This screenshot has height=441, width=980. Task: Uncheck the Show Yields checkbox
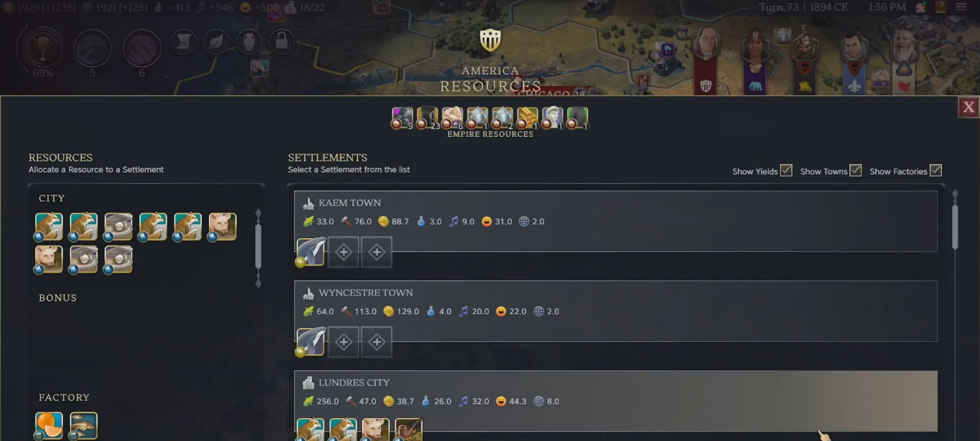(x=786, y=171)
